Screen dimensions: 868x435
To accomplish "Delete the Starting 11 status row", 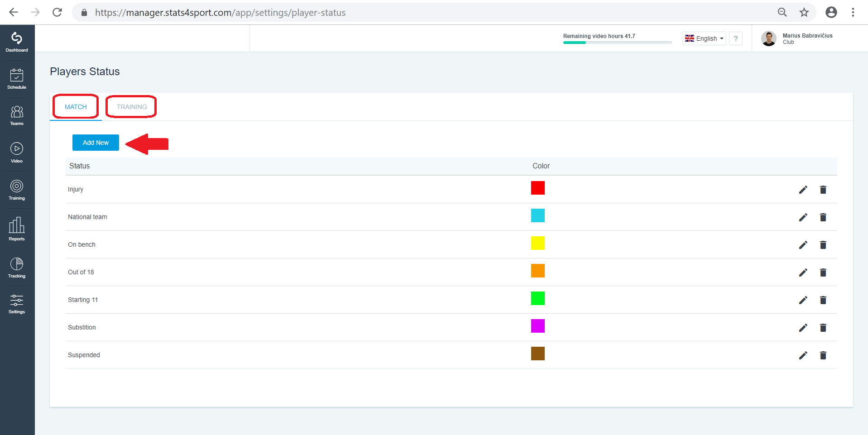I will pos(823,300).
